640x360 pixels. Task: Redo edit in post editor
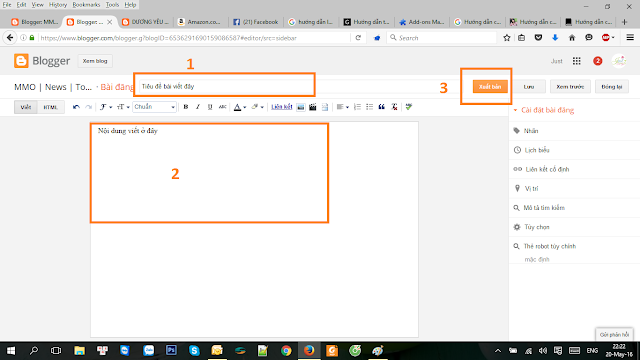[89, 107]
